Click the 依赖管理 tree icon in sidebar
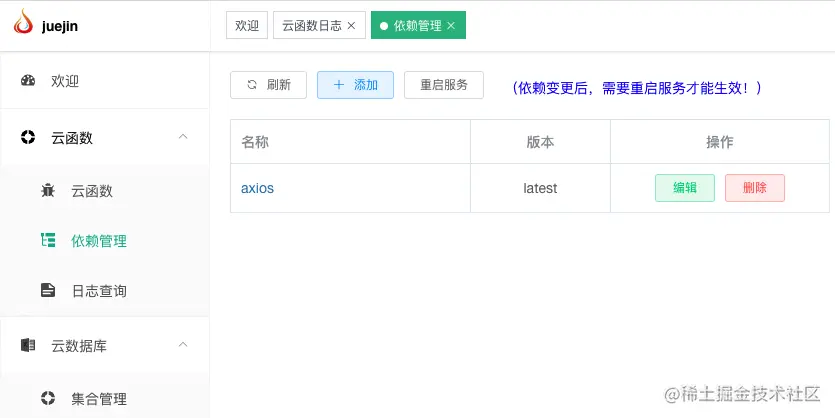 pos(48,240)
